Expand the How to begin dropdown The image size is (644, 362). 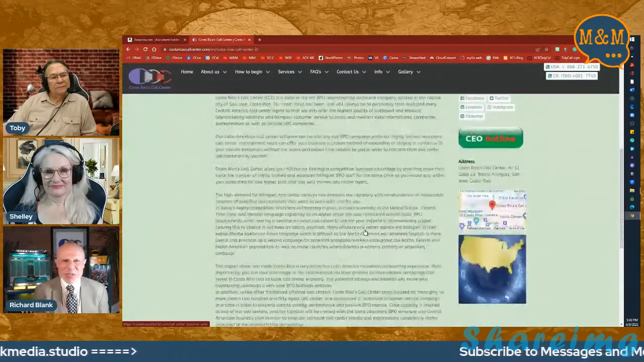(252, 72)
